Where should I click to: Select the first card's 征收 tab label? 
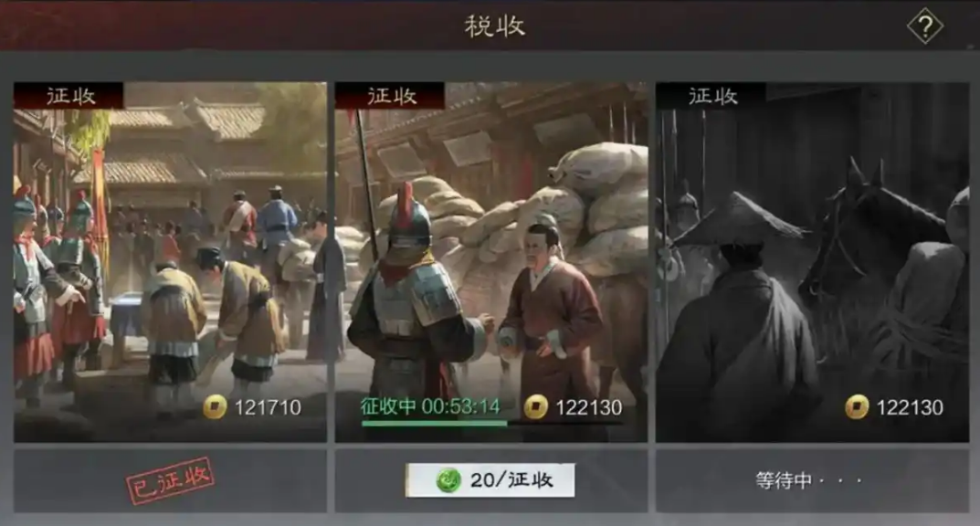click(70, 96)
